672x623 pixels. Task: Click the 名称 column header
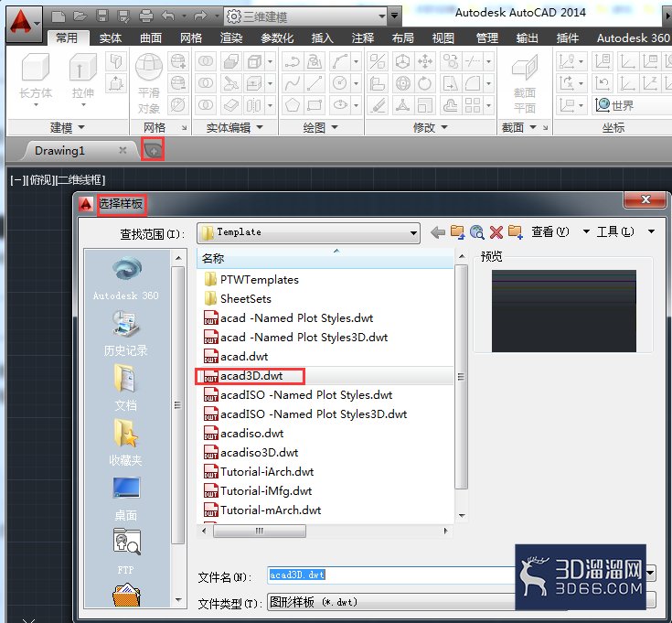[325, 258]
